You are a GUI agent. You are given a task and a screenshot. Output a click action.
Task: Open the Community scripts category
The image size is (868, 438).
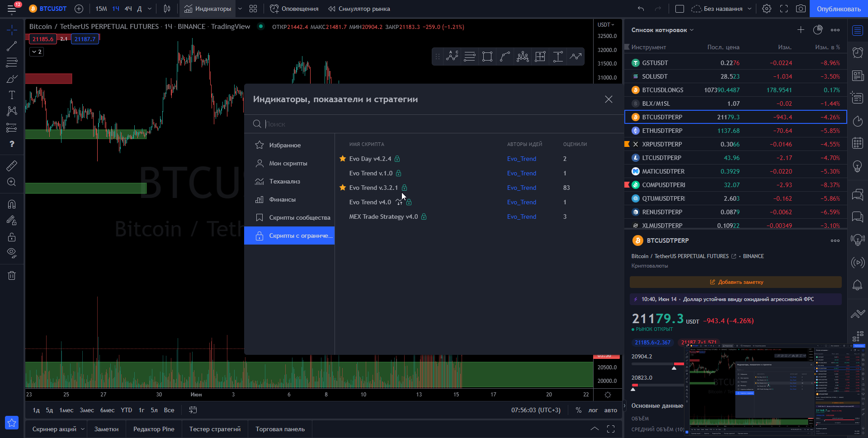pyautogui.click(x=289, y=217)
